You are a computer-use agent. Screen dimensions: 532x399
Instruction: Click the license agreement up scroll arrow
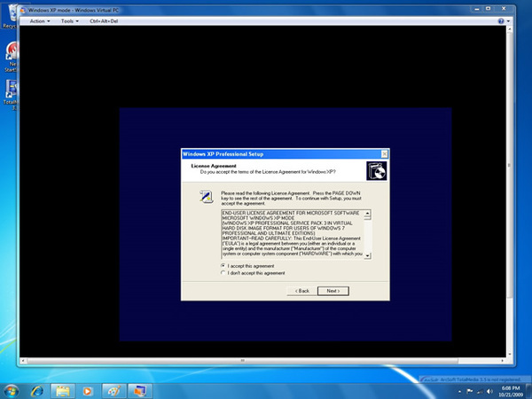367,213
